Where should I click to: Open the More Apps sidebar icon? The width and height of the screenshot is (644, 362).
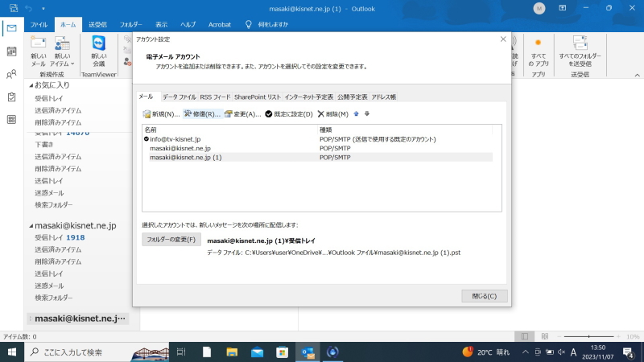(x=11, y=119)
